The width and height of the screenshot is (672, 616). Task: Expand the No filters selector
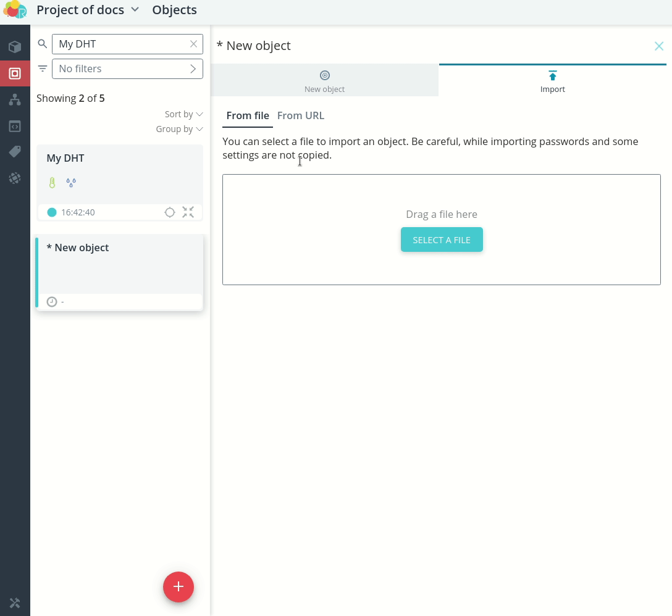127,69
